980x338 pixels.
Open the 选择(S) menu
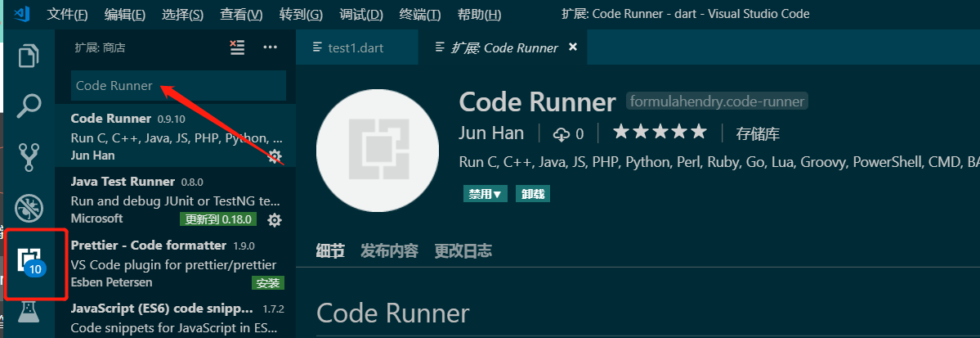182,14
